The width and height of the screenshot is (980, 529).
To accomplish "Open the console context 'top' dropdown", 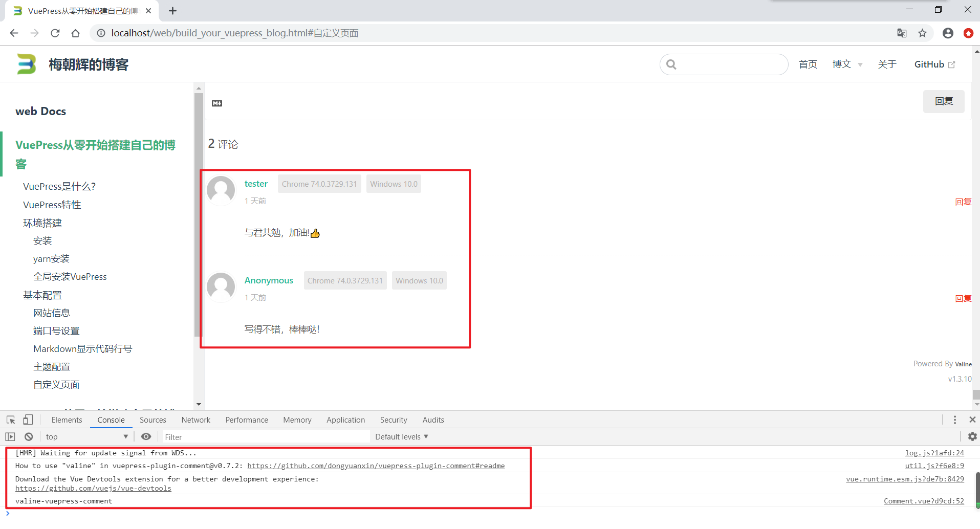I will pos(86,437).
